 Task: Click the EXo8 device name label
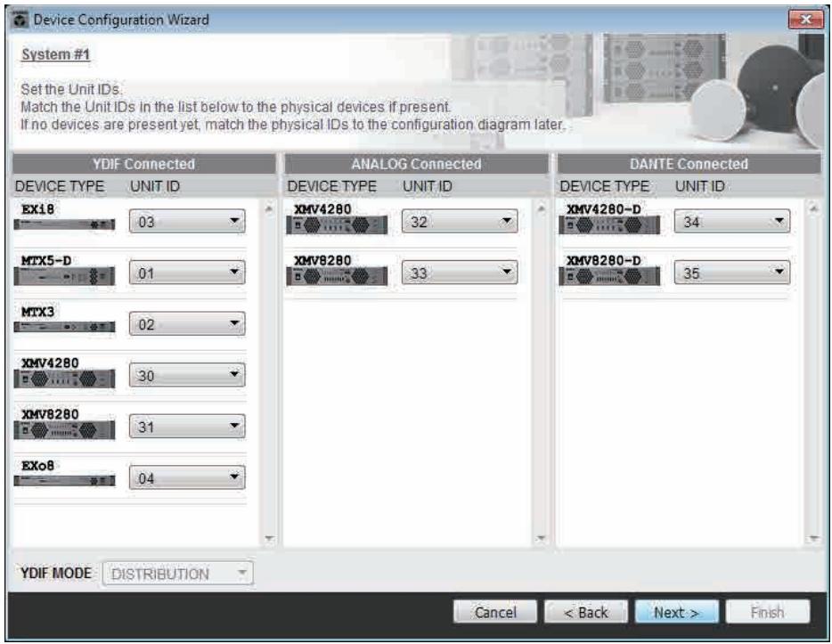(37, 466)
